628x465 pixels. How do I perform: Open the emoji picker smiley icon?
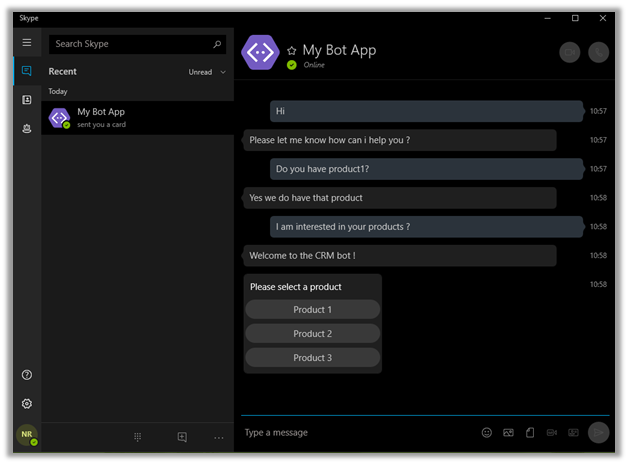click(x=487, y=433)
